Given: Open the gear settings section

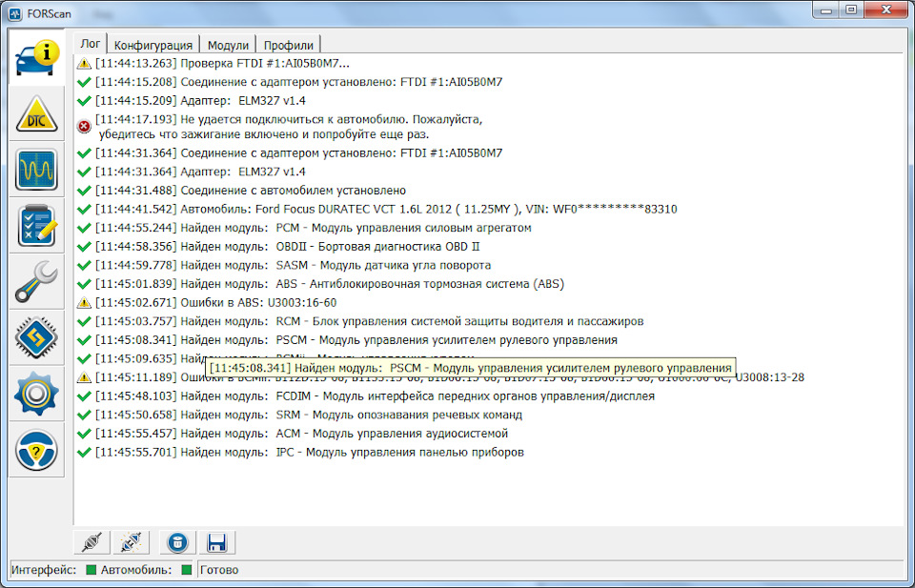Looking at the screenshot, I should coord(36,394).
